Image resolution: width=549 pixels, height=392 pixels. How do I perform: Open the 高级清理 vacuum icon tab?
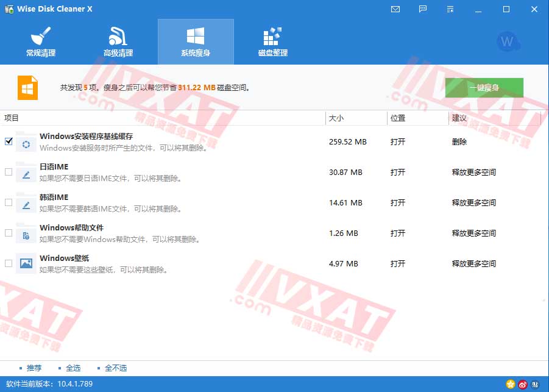click(118, 41)
